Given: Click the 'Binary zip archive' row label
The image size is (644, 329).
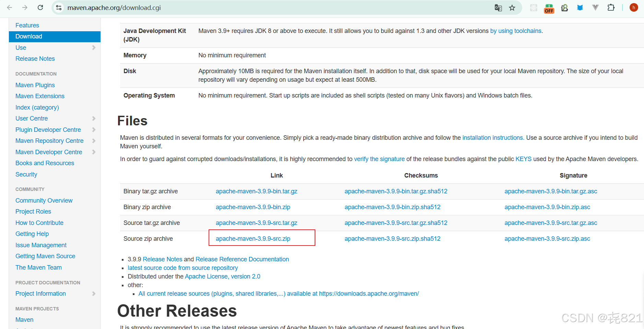Looking at the screenshot, I should (147, 207).
